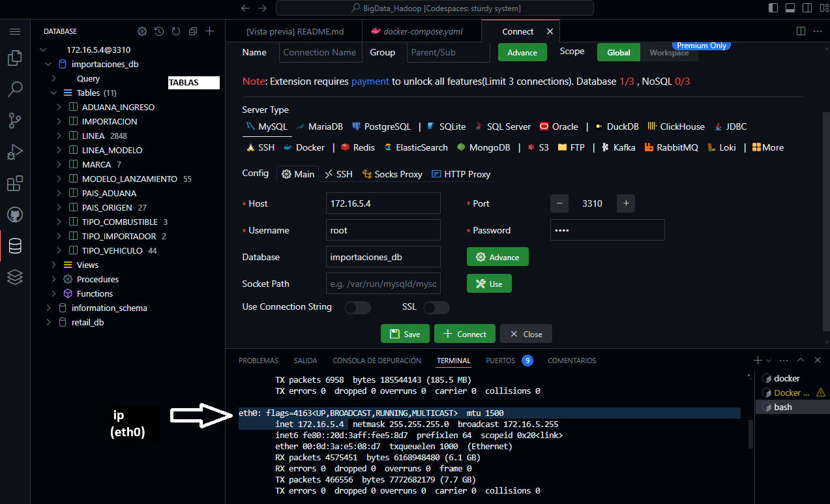830x504 pixels.
Task: Click the add connection plus icon
Action: (209, 31)
